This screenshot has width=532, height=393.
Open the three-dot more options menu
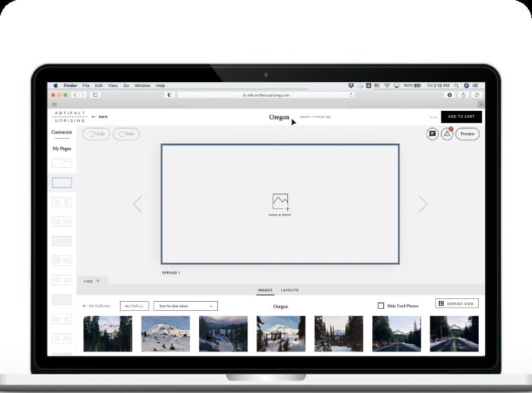(x=434, y=117)
